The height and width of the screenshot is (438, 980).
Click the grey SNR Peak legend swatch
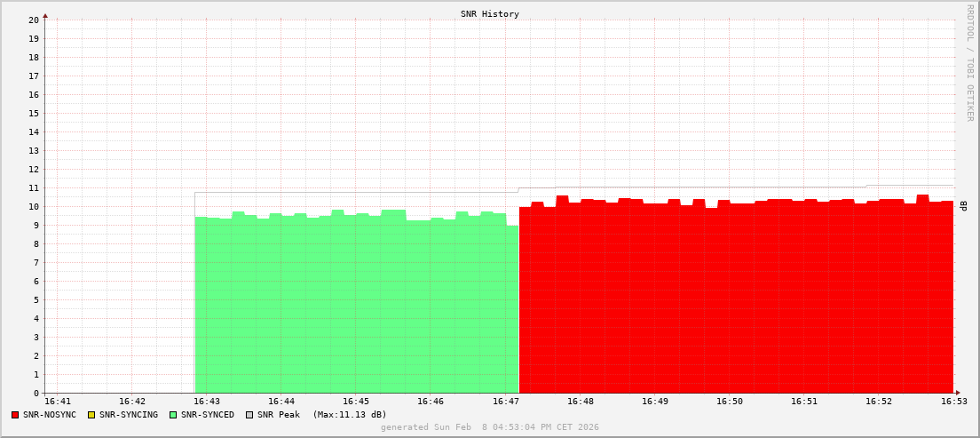[x=249, y=415]
